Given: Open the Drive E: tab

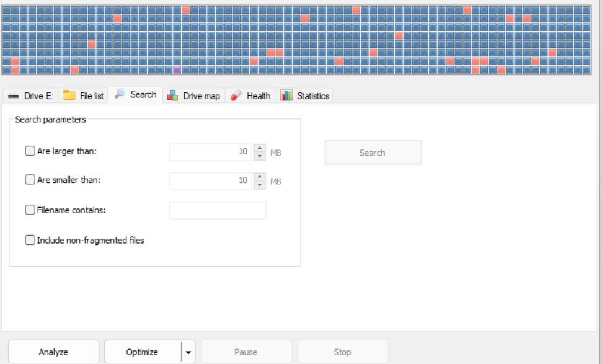Looking at the screenshot, I should [31, 95].
